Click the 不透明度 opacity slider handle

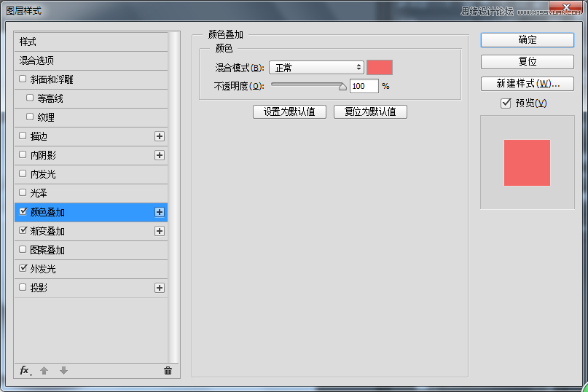point(342,87)
